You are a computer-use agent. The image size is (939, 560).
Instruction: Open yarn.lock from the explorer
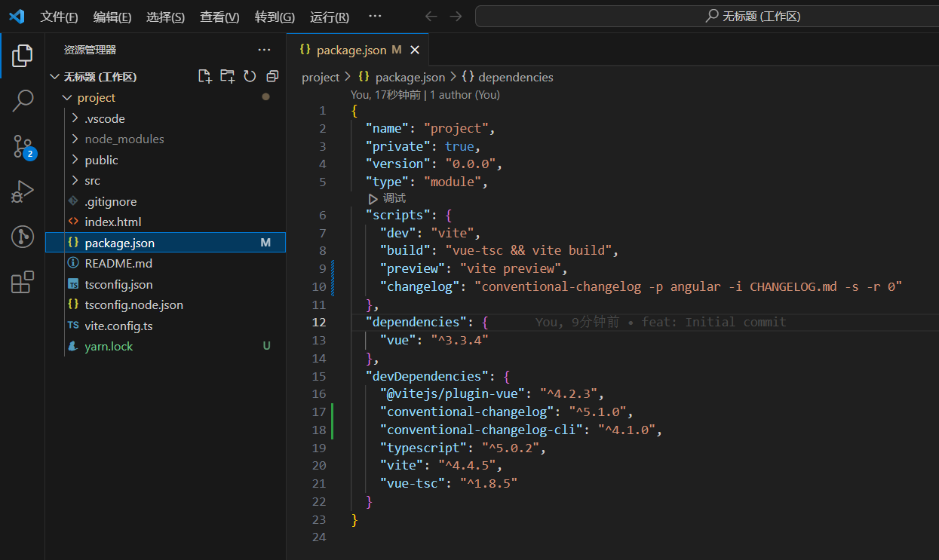[109, 346]
